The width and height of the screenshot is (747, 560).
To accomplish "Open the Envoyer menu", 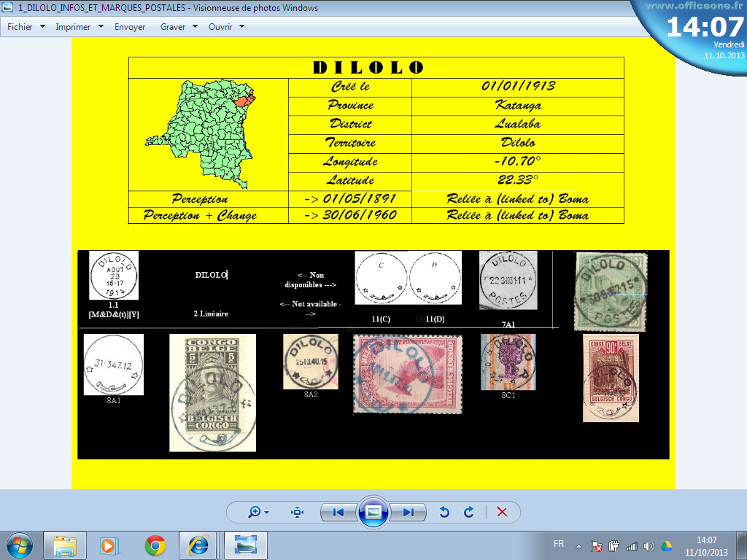I will pyautogui.click(x=130, y=27).
